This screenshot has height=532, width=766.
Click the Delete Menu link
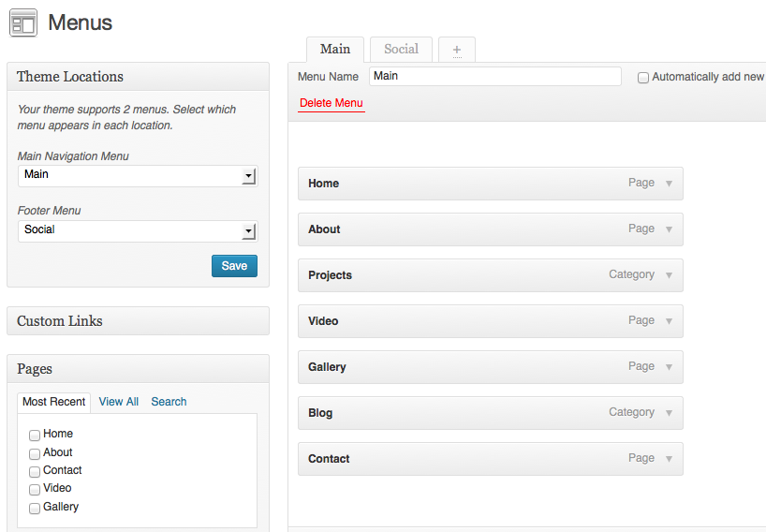(x=331, y=103)
